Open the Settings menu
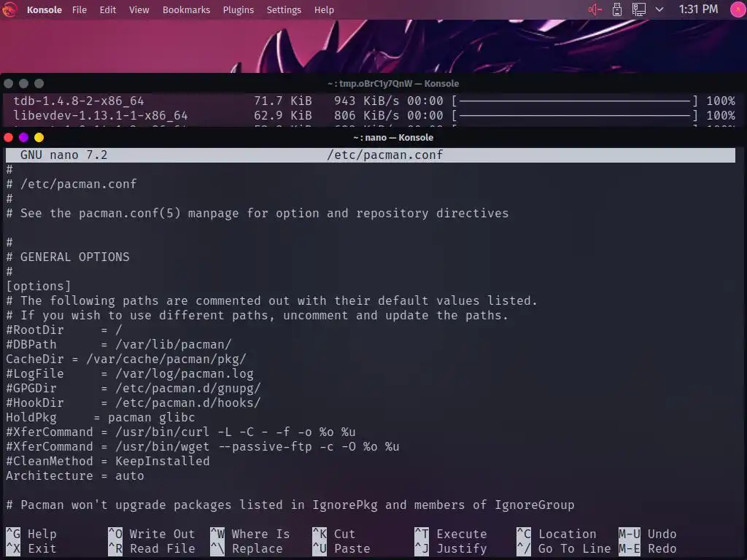 (284, 9)
